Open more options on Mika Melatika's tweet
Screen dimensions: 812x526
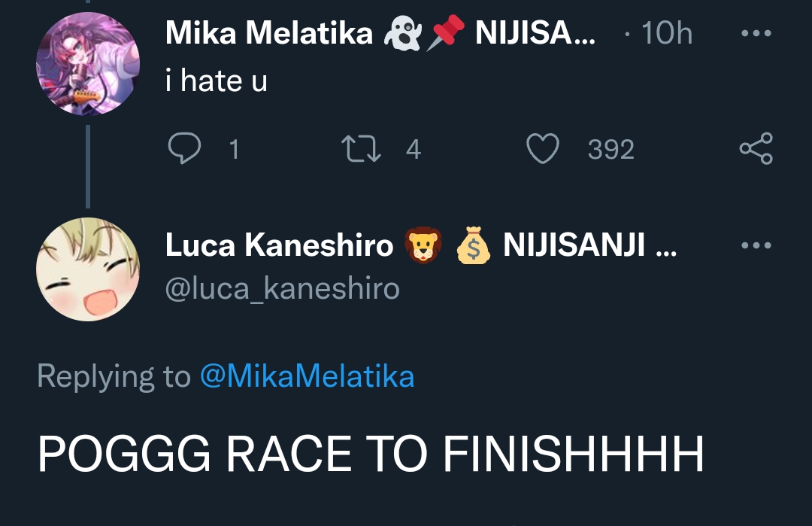pyautogui.click(x=756, y=34)
